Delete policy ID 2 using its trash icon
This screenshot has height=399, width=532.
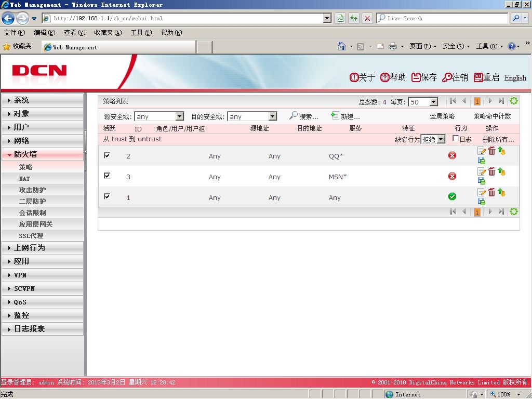pos(491,151)
